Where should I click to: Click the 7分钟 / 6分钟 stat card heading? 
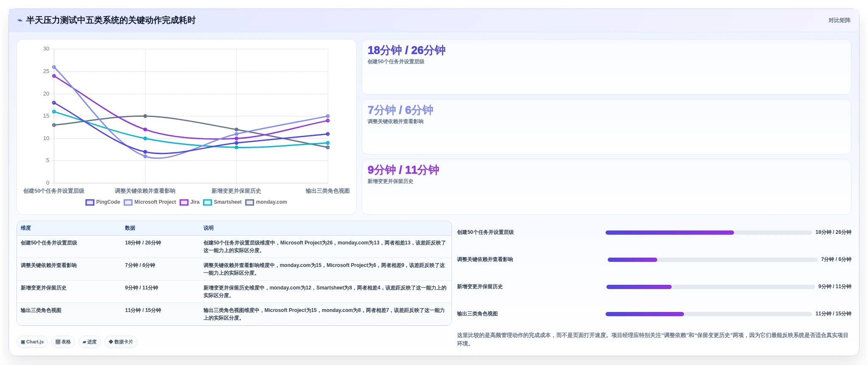(400, 110)
